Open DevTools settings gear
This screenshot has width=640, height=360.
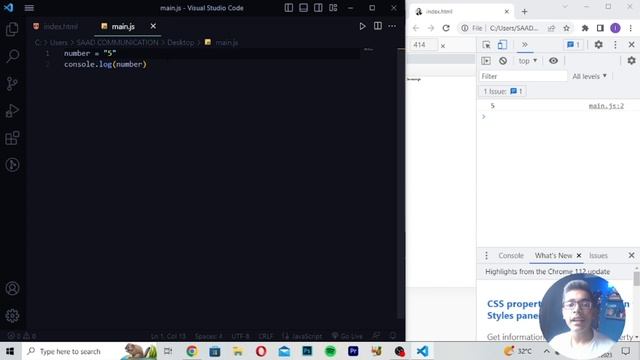[598, 44]
